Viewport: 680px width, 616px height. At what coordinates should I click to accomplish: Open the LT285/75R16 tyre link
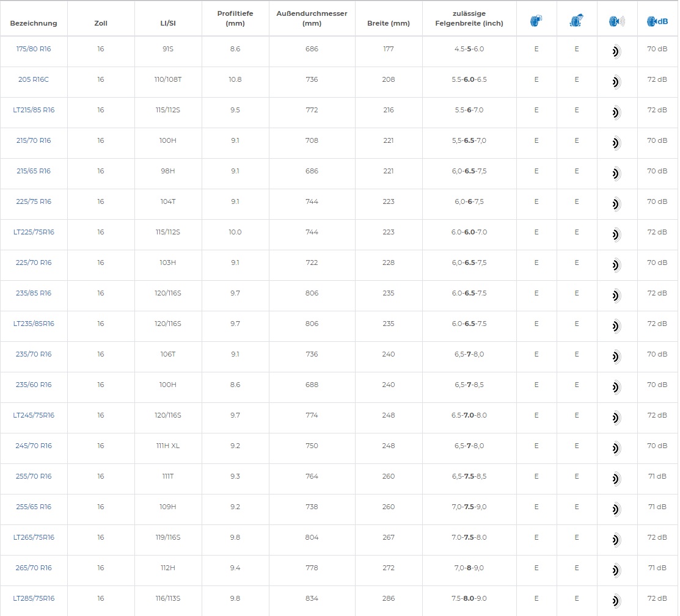tap(34, 598)
